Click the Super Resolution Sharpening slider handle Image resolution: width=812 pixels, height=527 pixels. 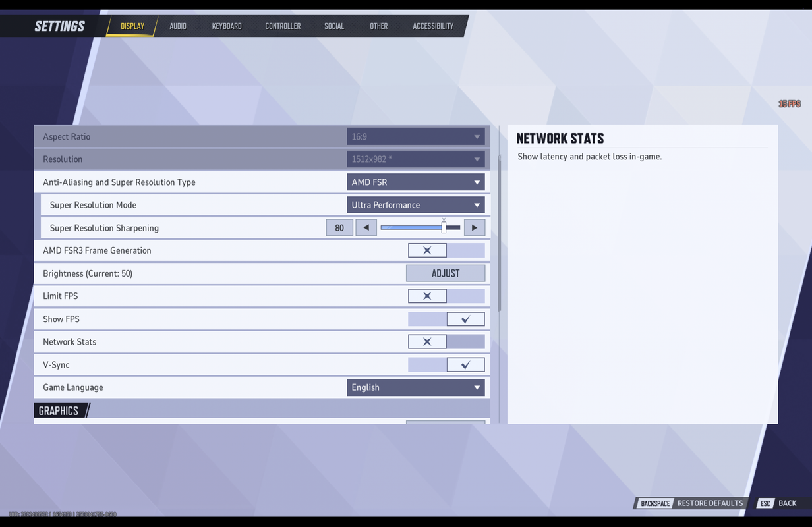(x=444, y=227)
